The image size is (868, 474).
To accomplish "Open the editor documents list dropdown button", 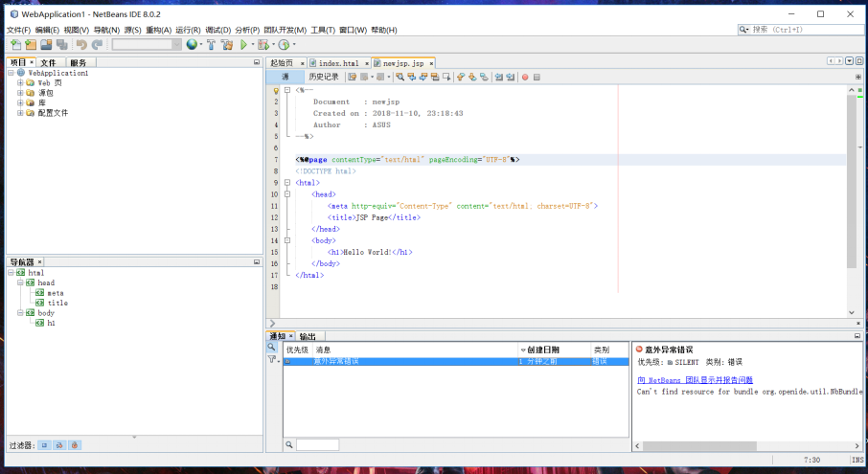I will click(x=849, y=61).
